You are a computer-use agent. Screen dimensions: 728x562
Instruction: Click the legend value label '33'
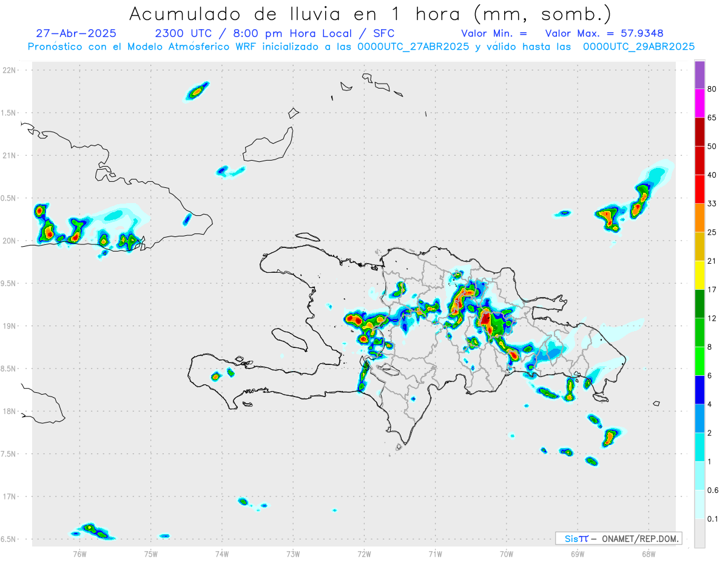pos(712,204)
